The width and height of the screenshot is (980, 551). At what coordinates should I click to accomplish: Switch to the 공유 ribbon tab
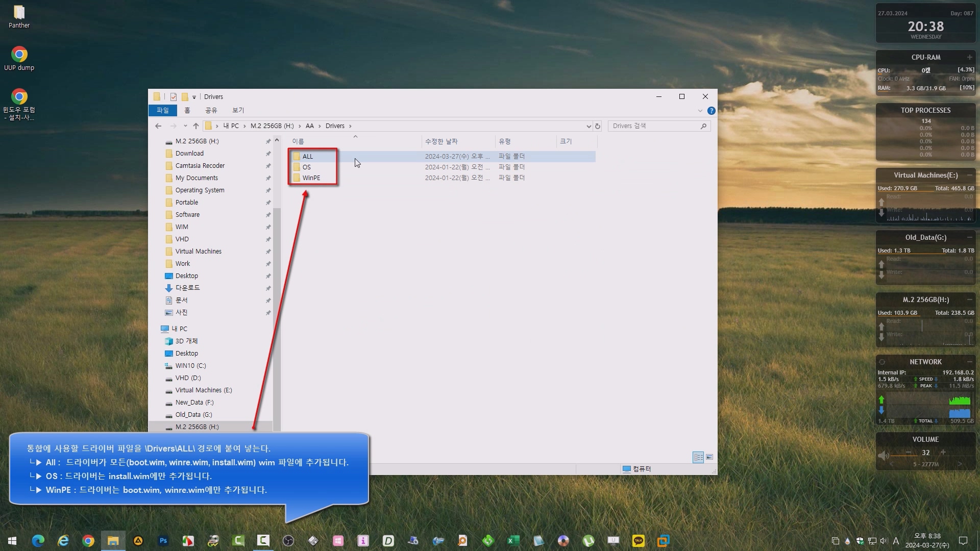(x=211, y=110)
